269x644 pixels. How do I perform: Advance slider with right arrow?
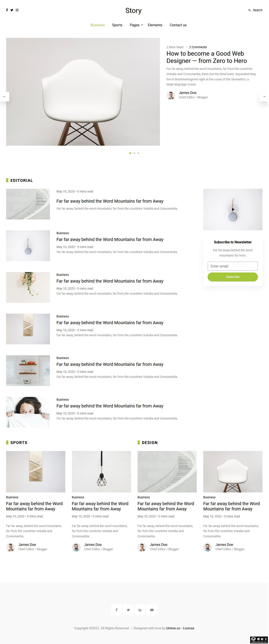tap(264, 97)
